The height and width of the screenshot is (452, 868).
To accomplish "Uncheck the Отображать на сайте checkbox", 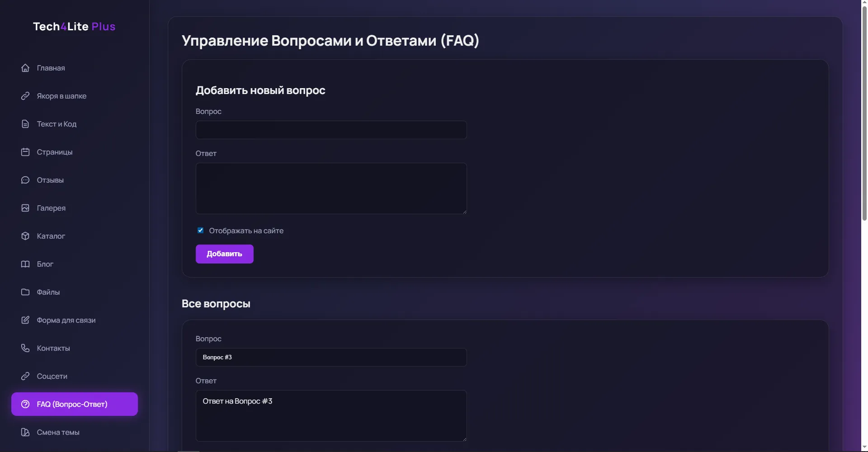I will pos(201,231).
